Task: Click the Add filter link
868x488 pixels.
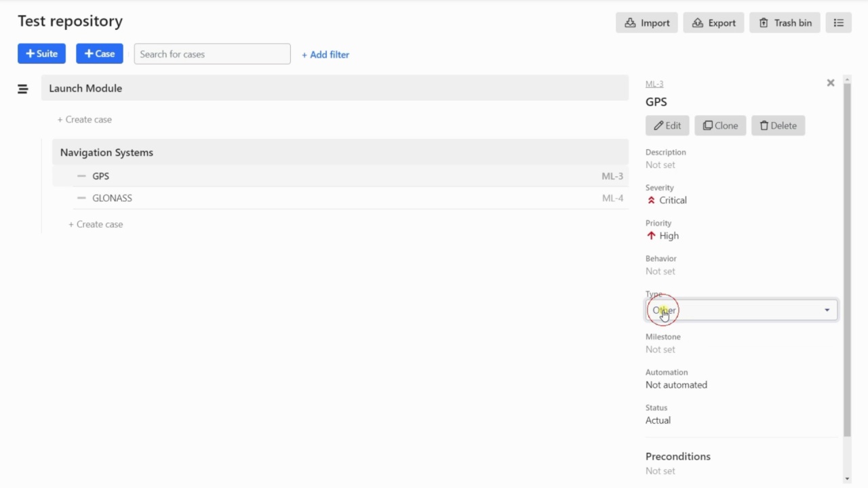Action: 325,55
